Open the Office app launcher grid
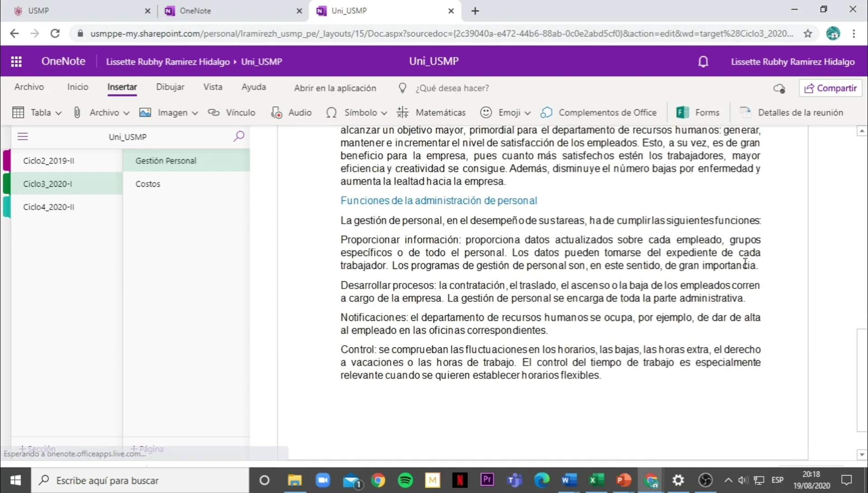This screenshot has height=493, width=868. coord(16,62)
